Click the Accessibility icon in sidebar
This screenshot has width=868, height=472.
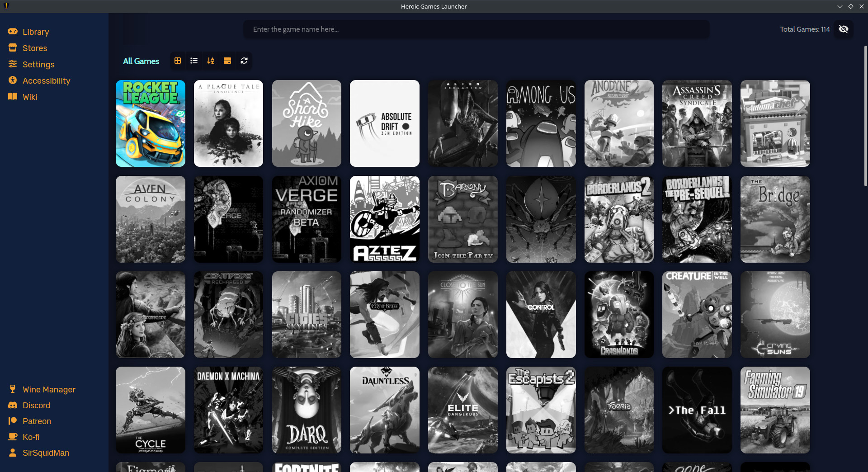13,80
